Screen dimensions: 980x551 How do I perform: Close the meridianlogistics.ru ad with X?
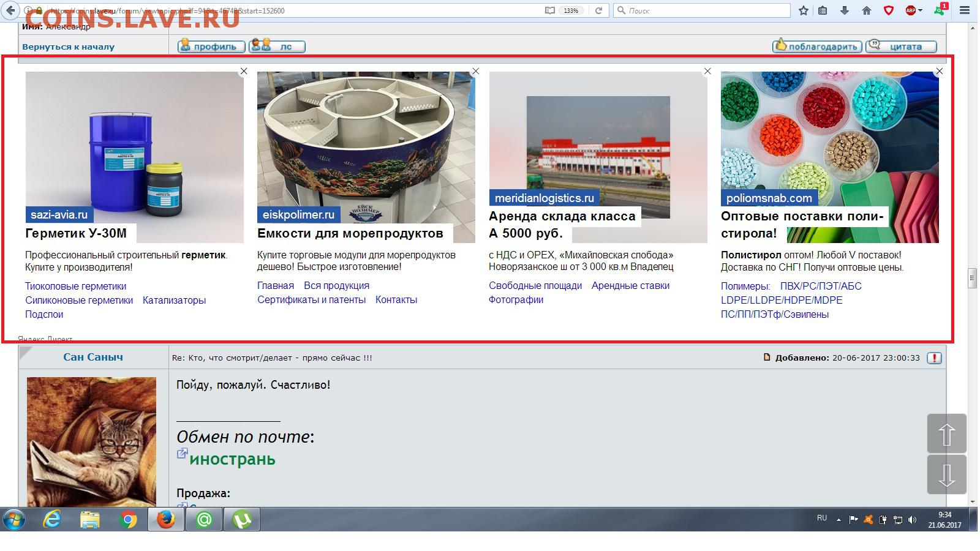coord(707,71)
